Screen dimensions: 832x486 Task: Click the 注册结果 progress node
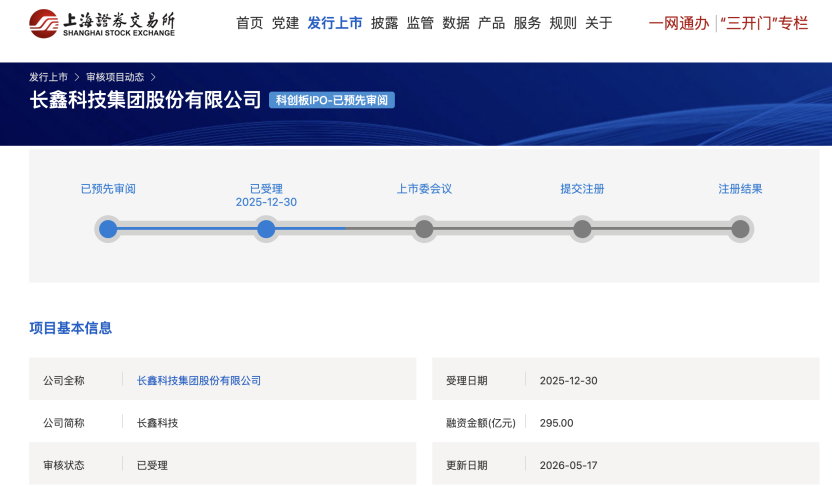740,229
